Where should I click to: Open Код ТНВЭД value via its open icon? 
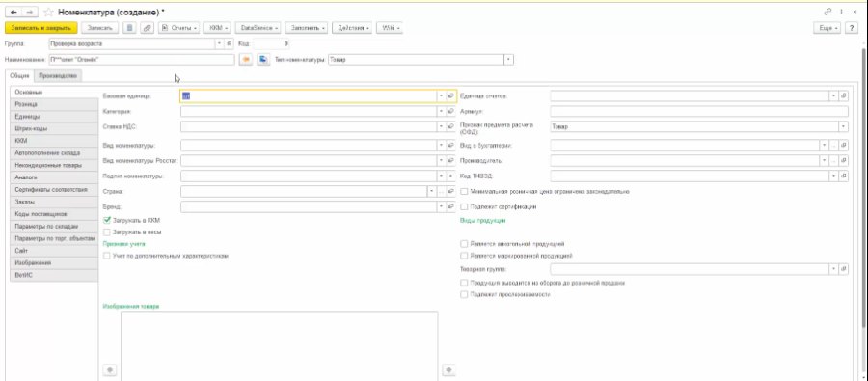(x=844, y=177)
